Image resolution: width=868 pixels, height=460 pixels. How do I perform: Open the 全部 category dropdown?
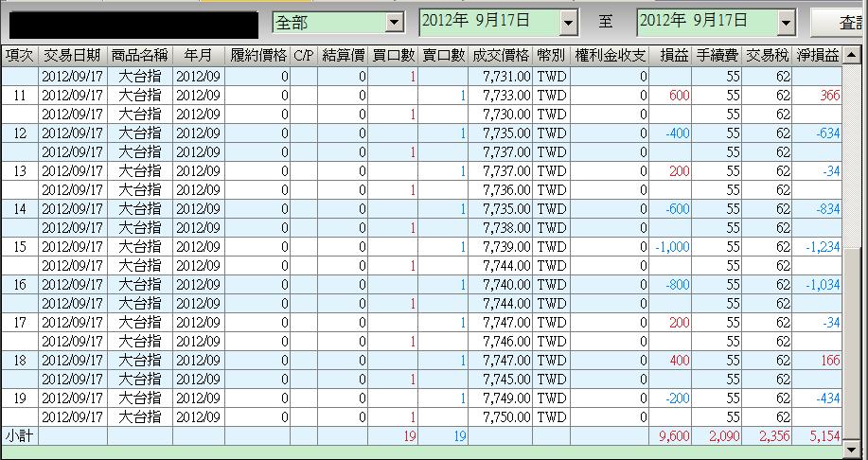click(x=394, y=23)
